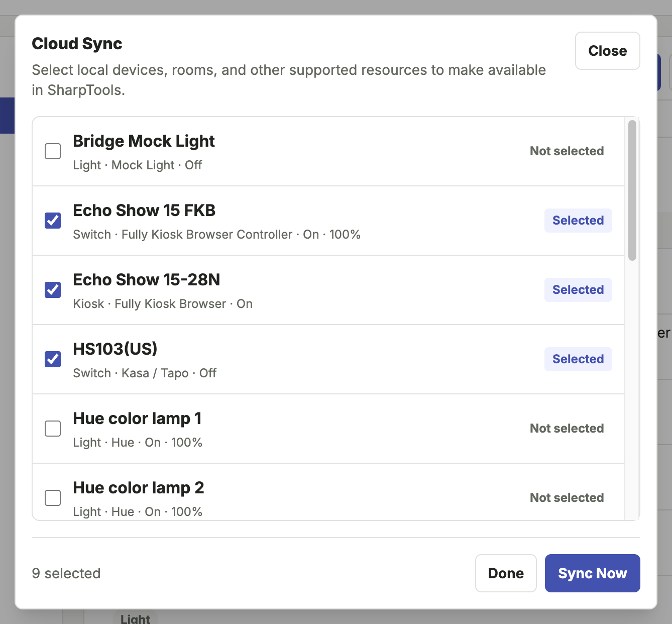Viewport: 672px width, 624px height.
Task: Click the Echo Show 15 FKB title
Action: click(144, 211)
